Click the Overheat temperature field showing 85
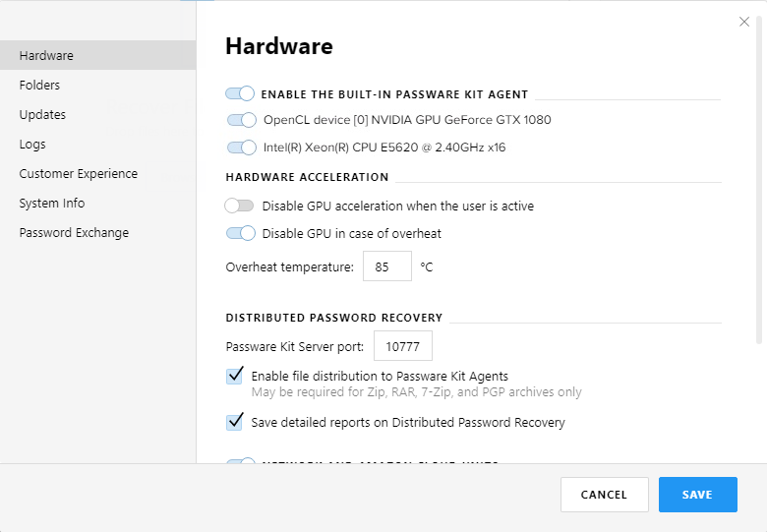The image size is (767, 532). (386, 266)
